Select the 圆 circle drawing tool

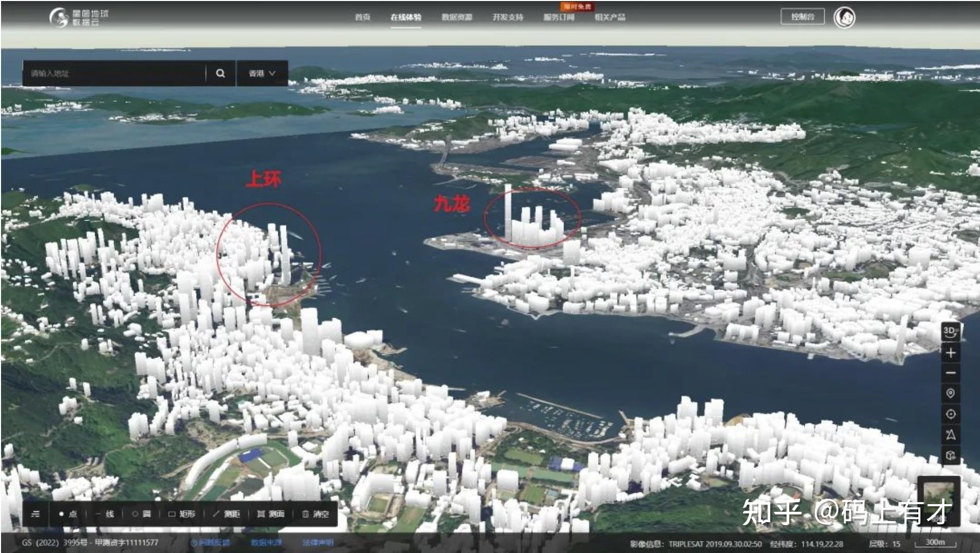click(x=141, y=514)
